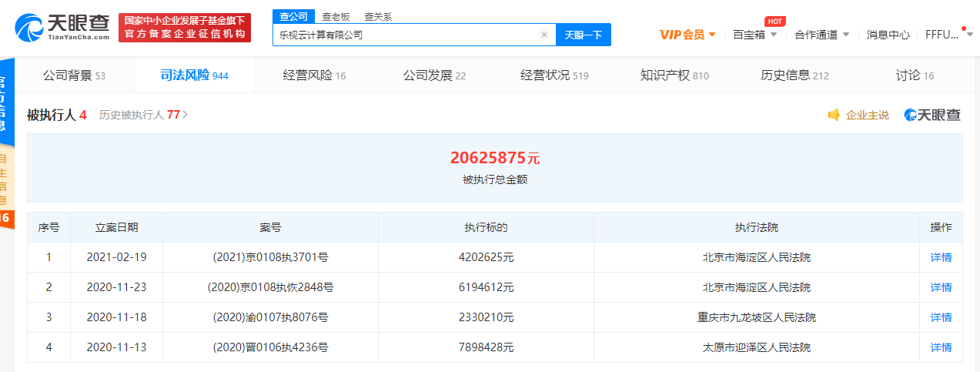Click case number (2020)渝0107执8076号
Viewport: 980px width, 372px height.
coord(270,317)
